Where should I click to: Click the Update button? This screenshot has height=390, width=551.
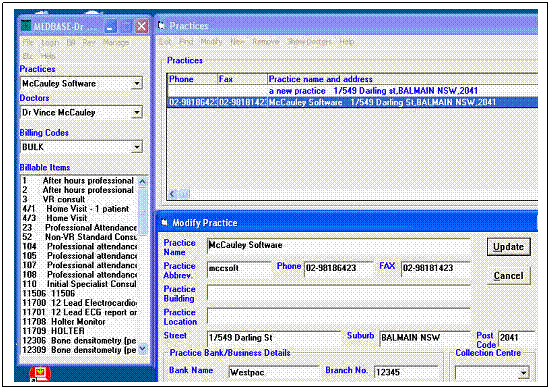508,247
